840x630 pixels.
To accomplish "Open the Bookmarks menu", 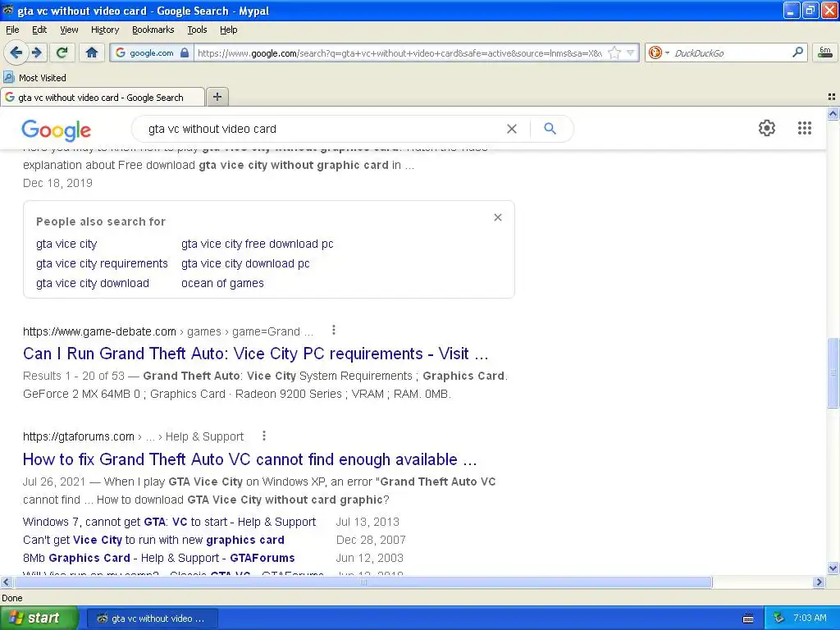I will [153, 30].
